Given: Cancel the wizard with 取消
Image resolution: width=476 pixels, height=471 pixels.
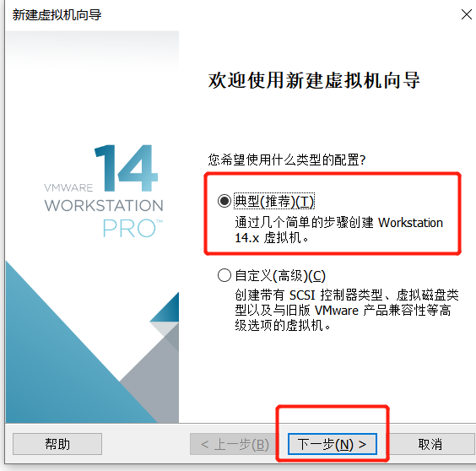Looking at the screenshot, I should click(431, 444).
